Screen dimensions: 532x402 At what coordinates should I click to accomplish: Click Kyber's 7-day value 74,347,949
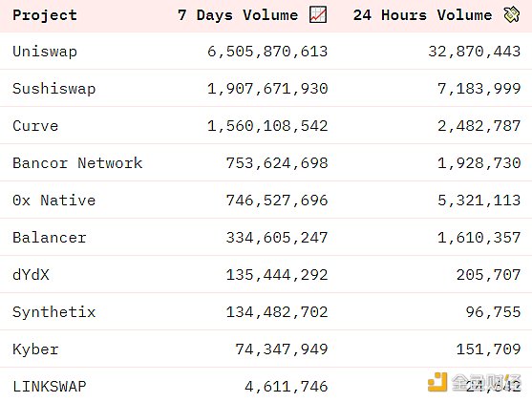click(282, 349)
